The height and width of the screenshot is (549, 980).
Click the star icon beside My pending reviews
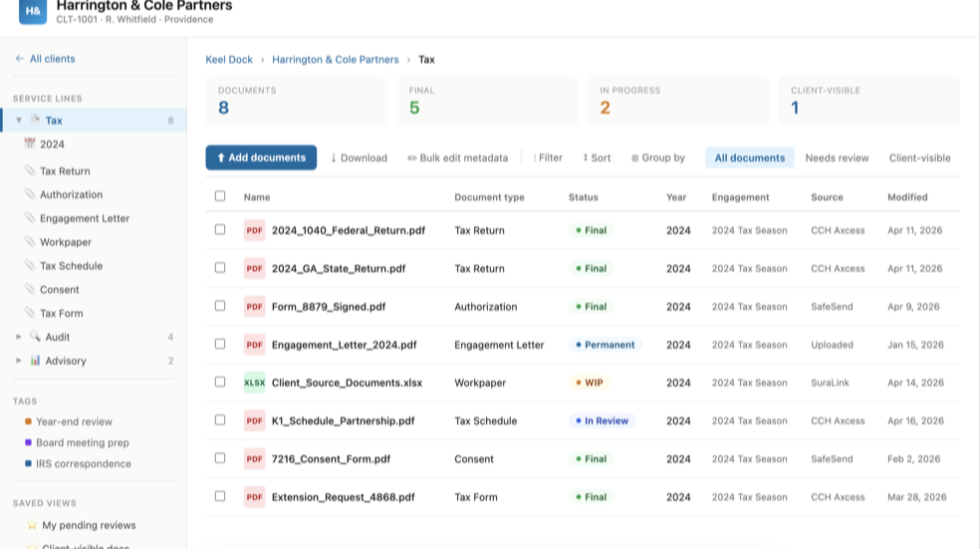pos(32,525)
